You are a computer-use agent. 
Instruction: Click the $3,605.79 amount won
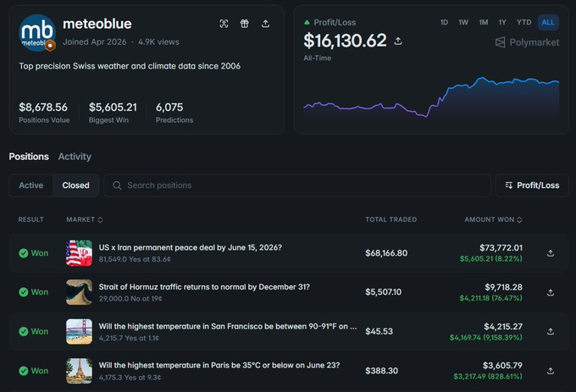click(502, 366)
